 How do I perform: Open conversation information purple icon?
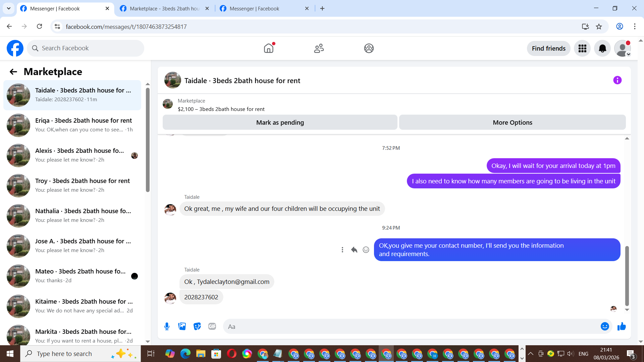[617, 80]
